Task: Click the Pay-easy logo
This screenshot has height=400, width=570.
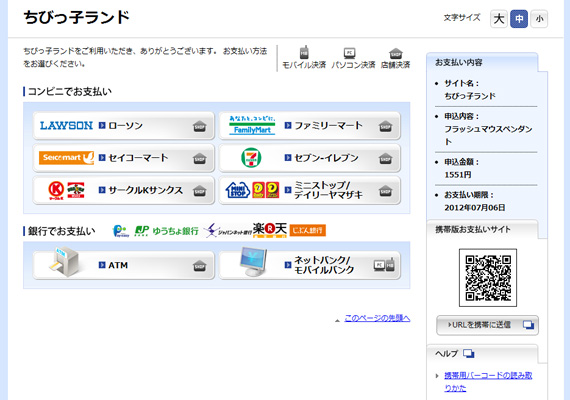Action: 121,231
